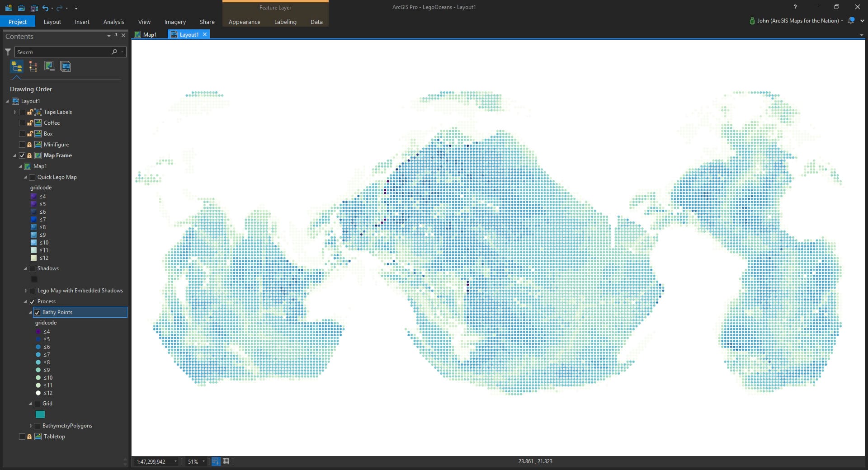Click the lock icon beside Tabletop
868x470 pixels.
point(30,437)
